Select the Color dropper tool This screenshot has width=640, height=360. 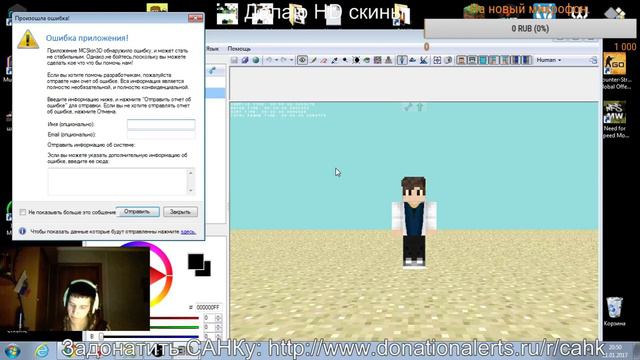pos(334,60)
